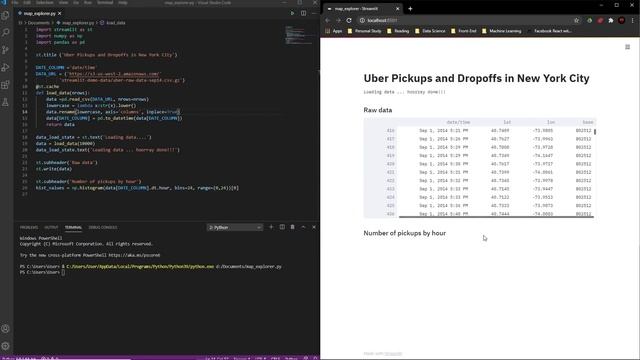The height and width of the screenshot is (360, 640).
Task: Switch to the Output panel tab
Action: (51, 227)
